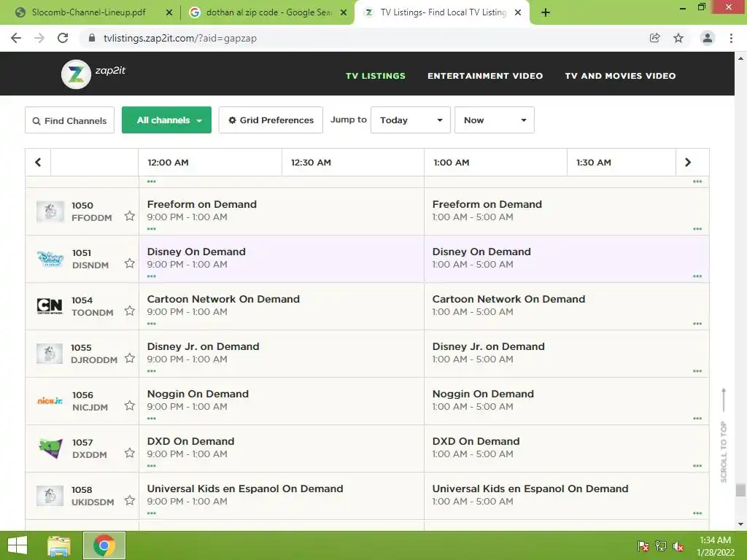Open Disney On Demand 1:00 AM listing
Image resolution: width=747 pixels, height=560 pixels.
click(566, 259)
